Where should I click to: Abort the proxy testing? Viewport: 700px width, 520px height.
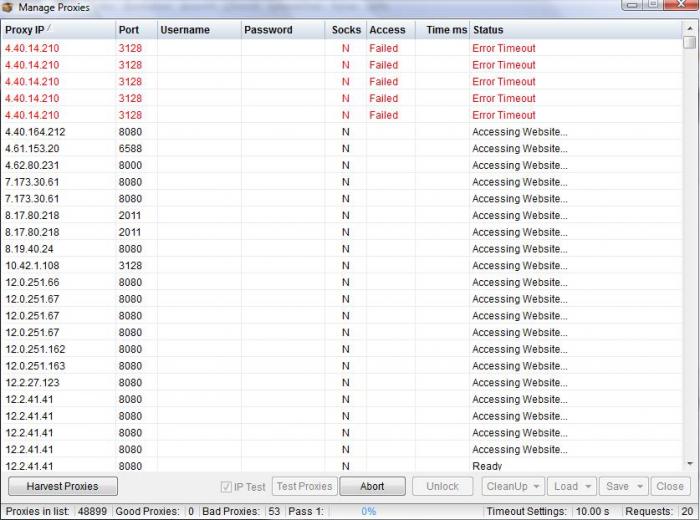click(372, 487)
